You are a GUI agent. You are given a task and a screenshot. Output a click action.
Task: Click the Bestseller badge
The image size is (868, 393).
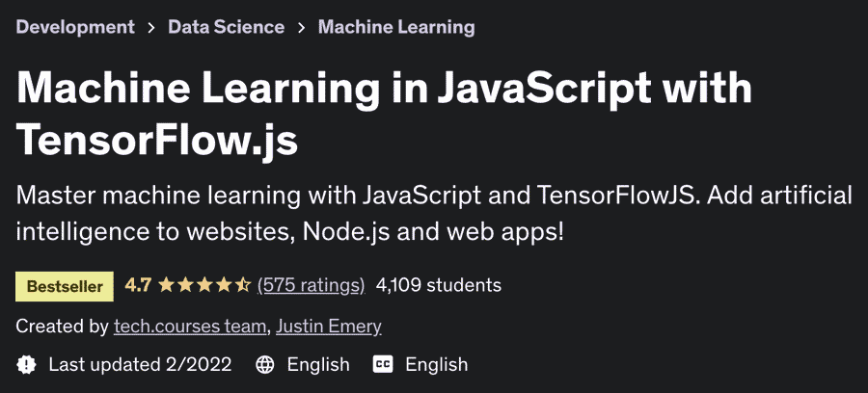pyautogui.click(x=65, y=286)
